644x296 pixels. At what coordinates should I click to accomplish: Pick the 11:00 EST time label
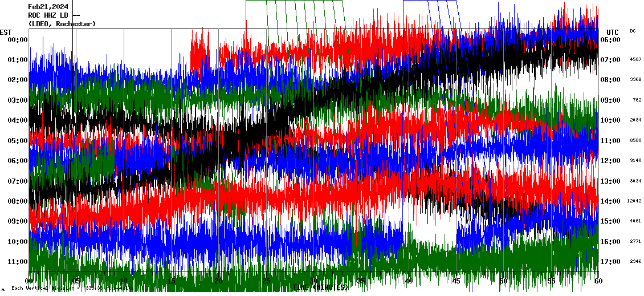[18, 262]
